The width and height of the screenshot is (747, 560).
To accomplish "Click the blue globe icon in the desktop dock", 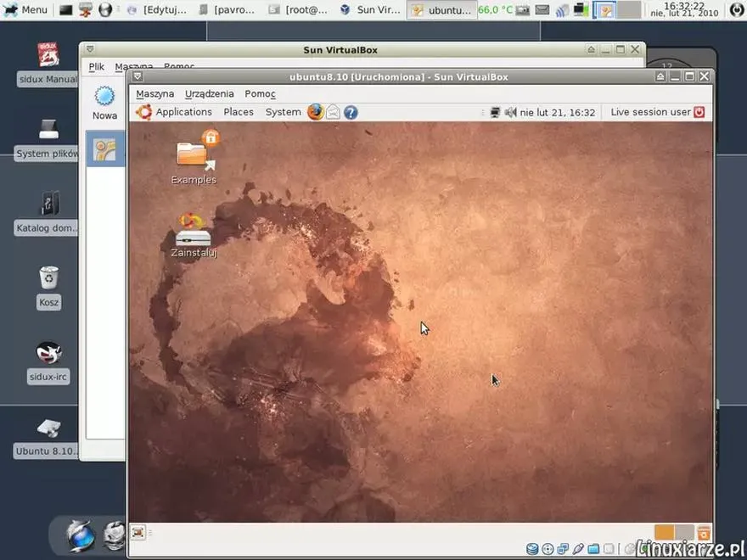I will [80, 536].
